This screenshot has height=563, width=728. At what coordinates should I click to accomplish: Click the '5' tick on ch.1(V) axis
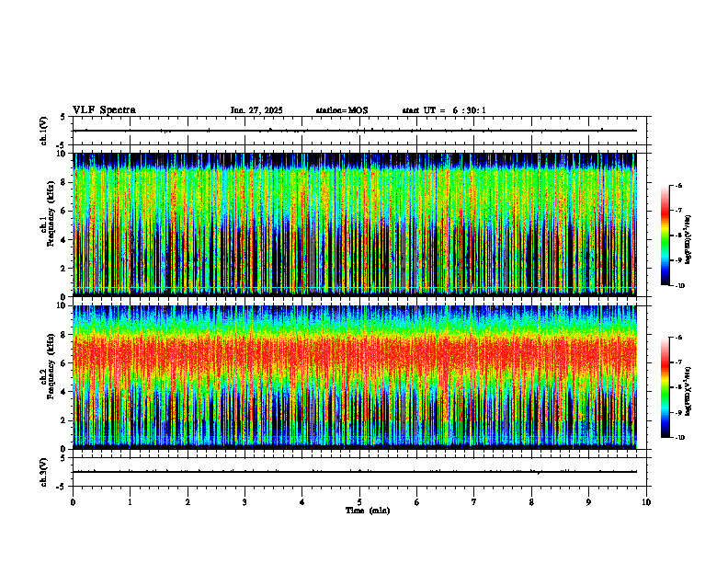63,117
